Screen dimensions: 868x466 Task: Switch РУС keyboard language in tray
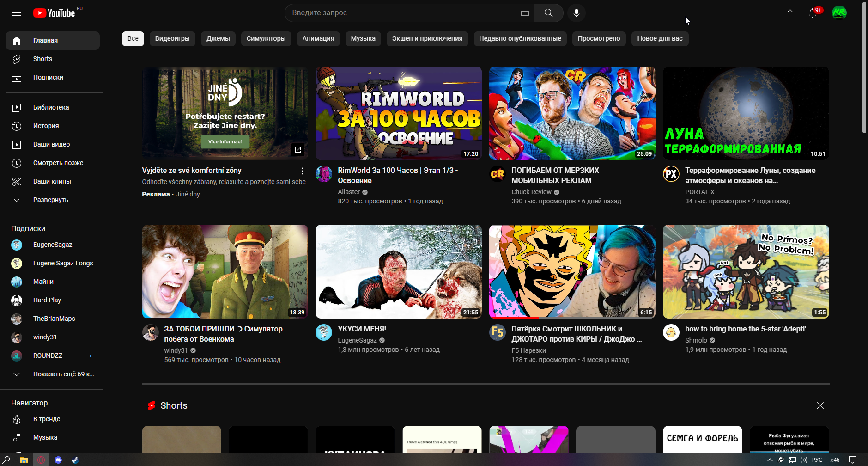817,460
